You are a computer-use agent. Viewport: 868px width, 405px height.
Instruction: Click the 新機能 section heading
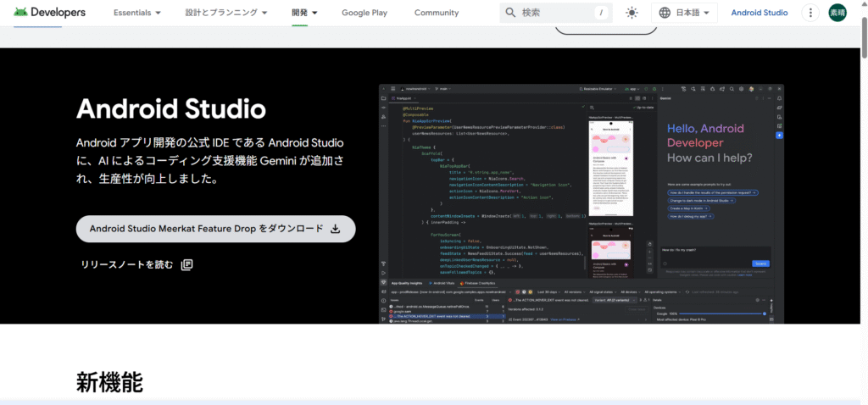[x=109, y=382]
